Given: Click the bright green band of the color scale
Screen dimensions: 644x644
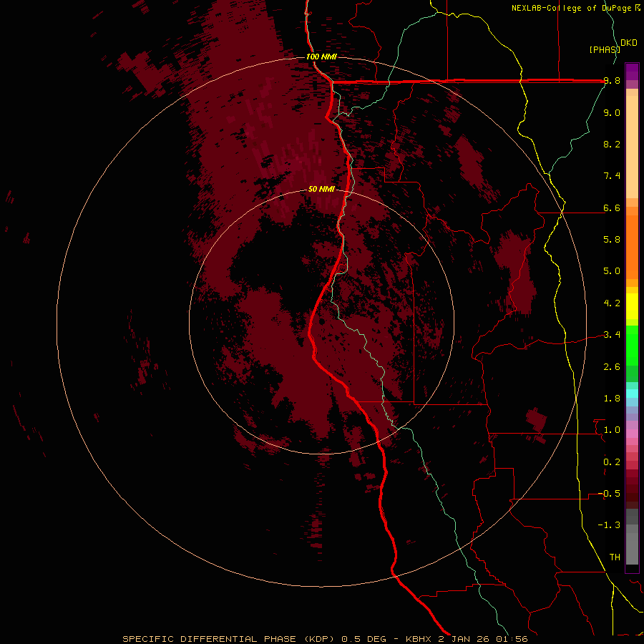Looking at the screenshot, I should pos(632,345).
